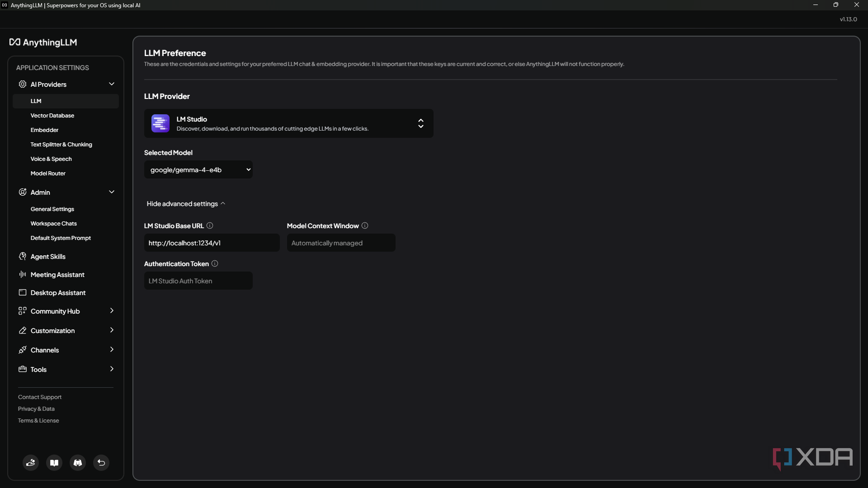The width and height of the screenshot is (868, 488).
Task: Open Embedder settings
Action: 44,130
